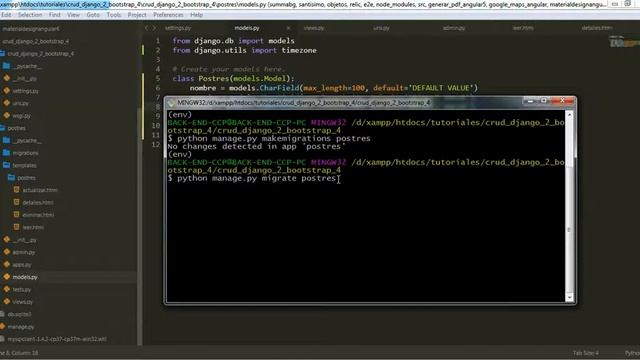Click the leer.html file icon in sidebar

coord(16,227)
